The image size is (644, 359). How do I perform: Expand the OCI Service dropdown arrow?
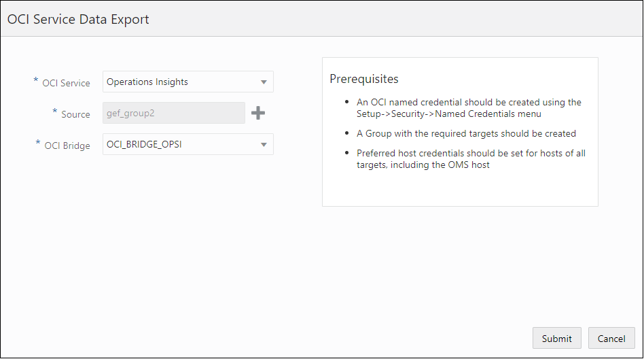click(x=264, y=82)
